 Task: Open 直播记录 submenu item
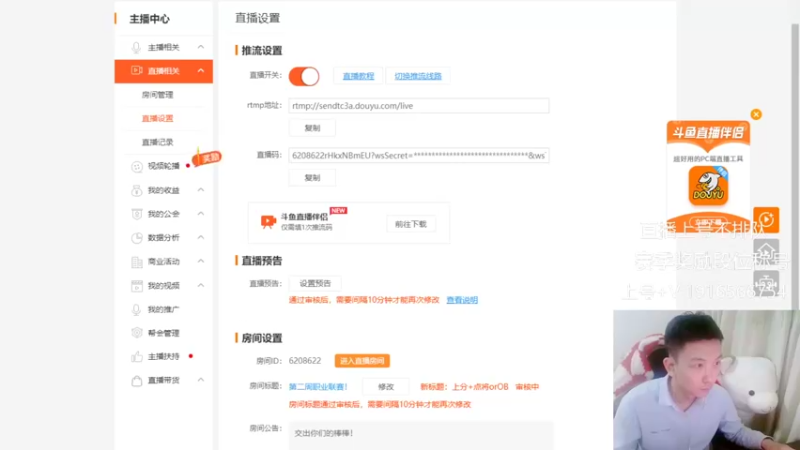click(x=158, y=142)
